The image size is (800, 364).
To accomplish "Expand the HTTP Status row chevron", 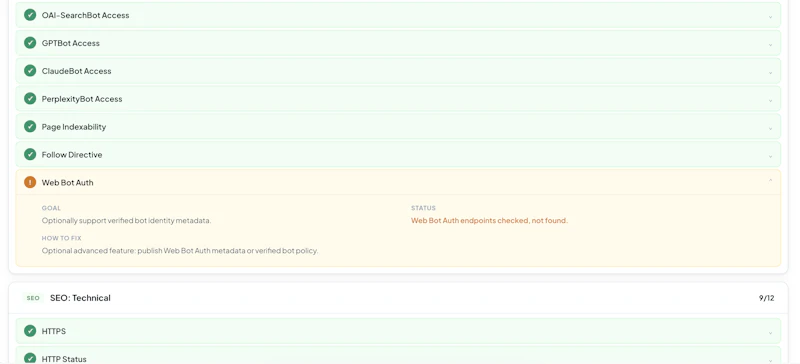I will (x=770, y=360).
